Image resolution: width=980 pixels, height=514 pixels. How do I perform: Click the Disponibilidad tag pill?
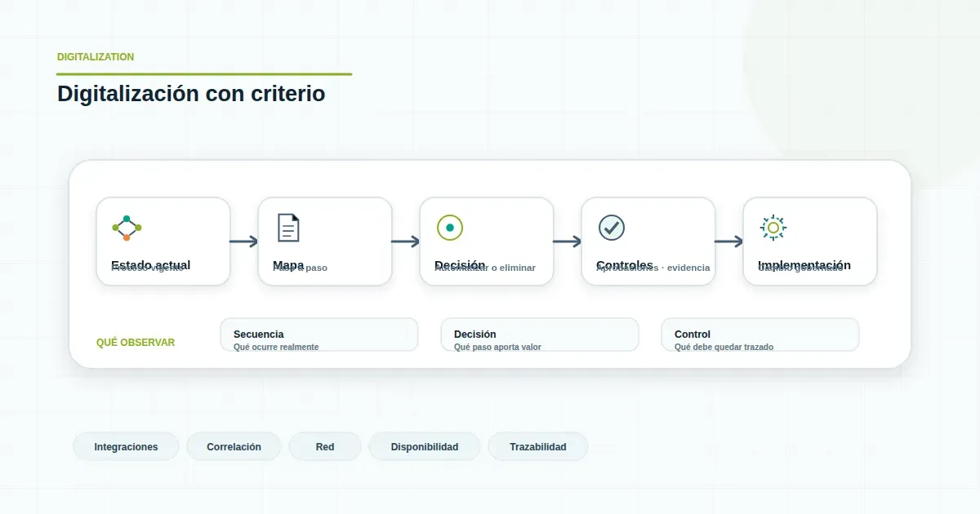pos(425,447)
